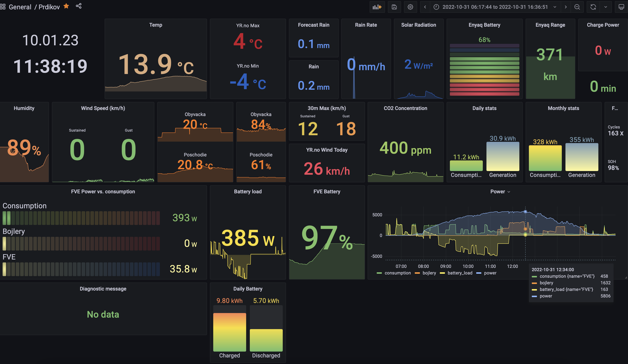Click the No data diagnostic text

click(103, 314)
